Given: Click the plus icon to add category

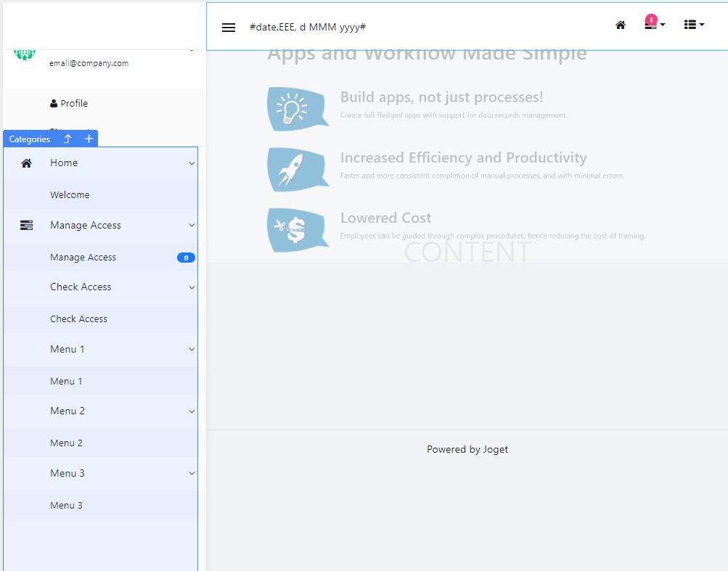Looking at the screenshot, I should (89, 139).
